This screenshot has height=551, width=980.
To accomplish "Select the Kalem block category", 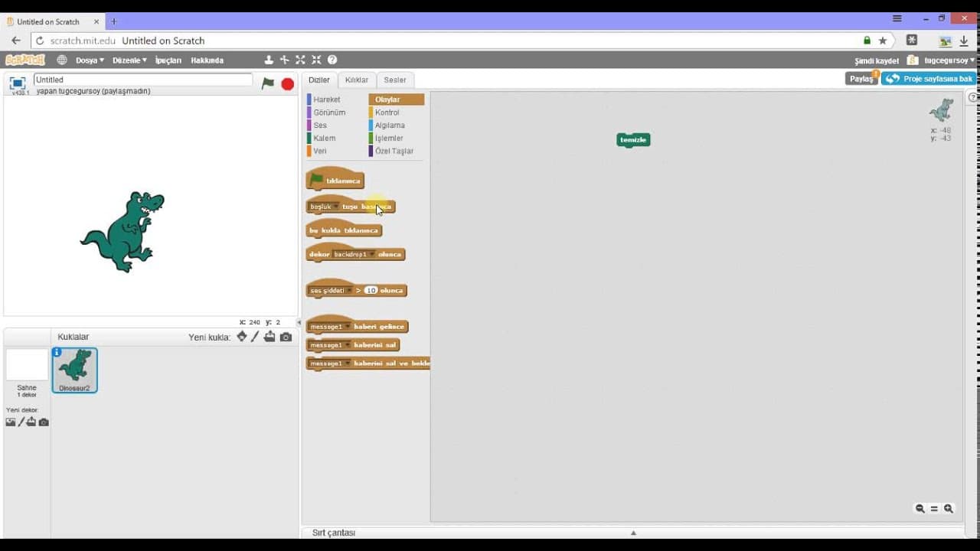I will (x=325, y=139).
